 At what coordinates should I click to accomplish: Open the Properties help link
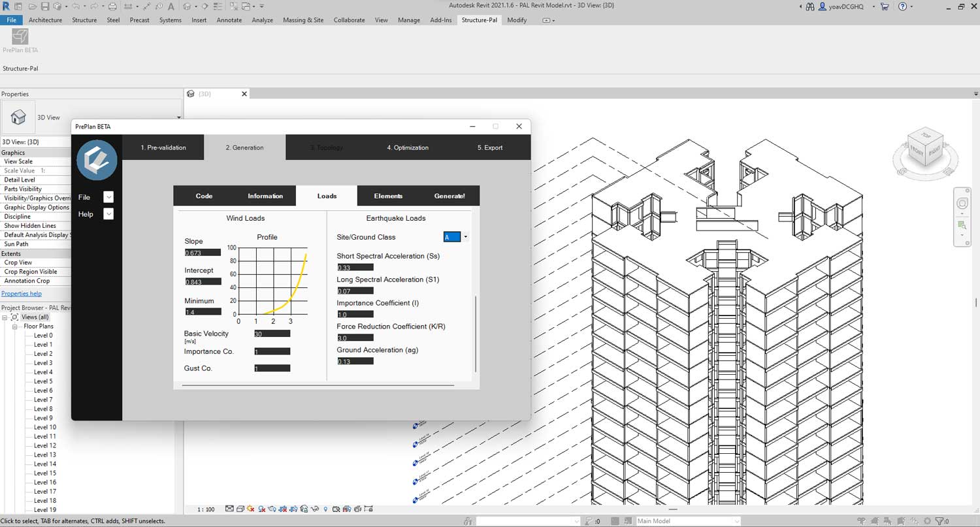click(22, 294)
